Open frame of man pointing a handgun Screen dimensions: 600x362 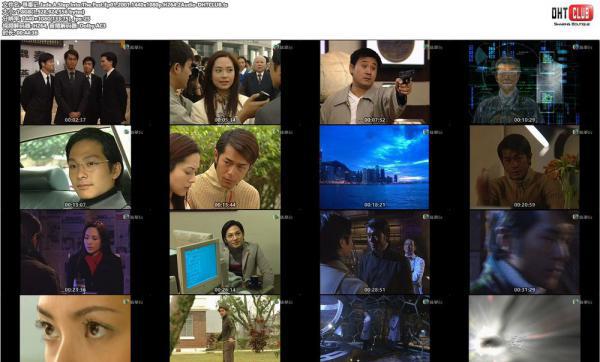point(375,82)
